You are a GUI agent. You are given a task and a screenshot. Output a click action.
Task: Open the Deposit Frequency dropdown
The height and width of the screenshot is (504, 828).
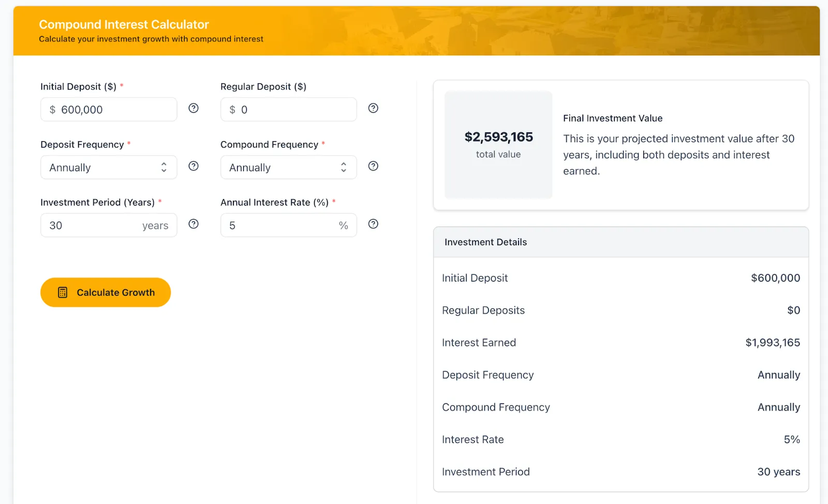(x=108, y=167)
